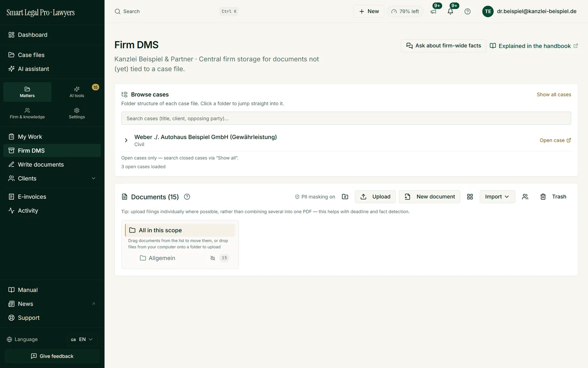Open the Trash
Viewport: 588px width, 368px height.
[x=553, y=197]
